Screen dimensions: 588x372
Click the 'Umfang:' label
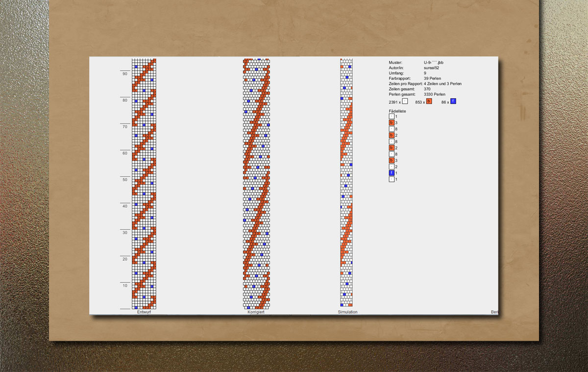pos(396,73)
